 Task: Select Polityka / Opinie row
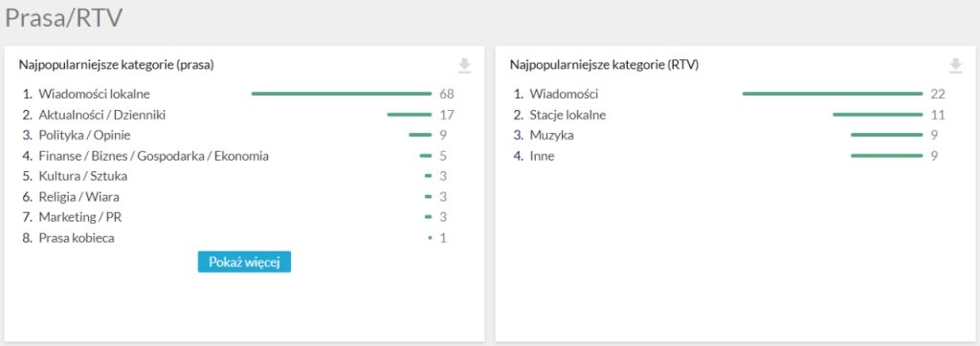(84, 135)
